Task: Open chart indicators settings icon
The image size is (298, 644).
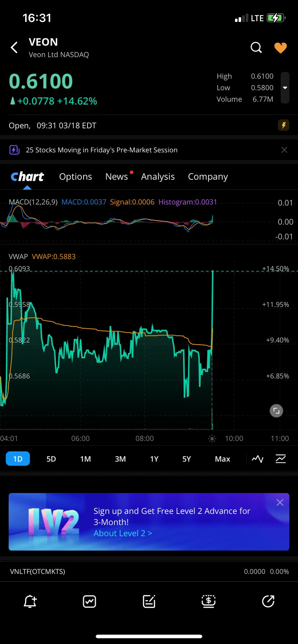Action: pos(281,459)
